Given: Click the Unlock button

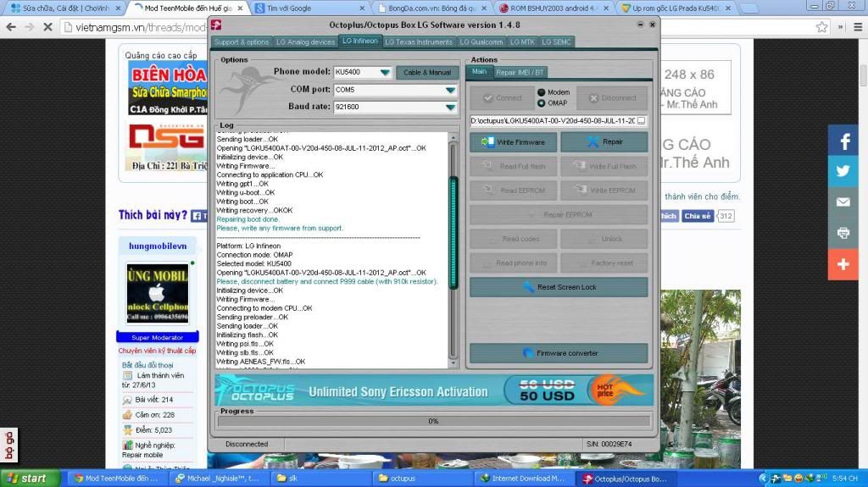Looking at the screenshot, I should 604,239.
